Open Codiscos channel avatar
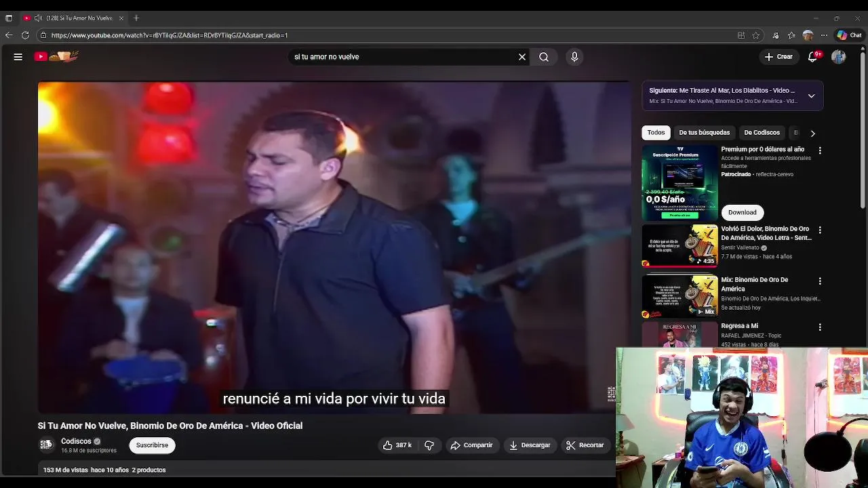This screenshot has height=488, width=868. click(x=46, y=445)
